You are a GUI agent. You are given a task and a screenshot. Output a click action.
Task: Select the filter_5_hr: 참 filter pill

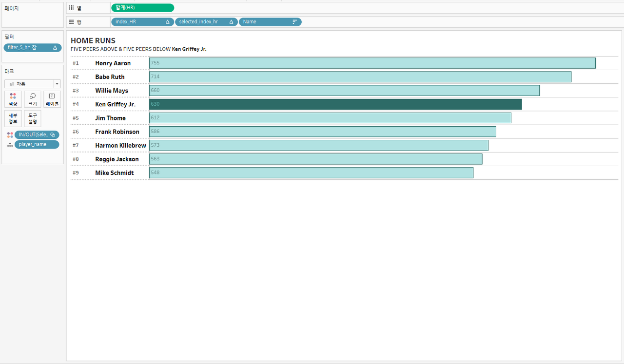33,48
